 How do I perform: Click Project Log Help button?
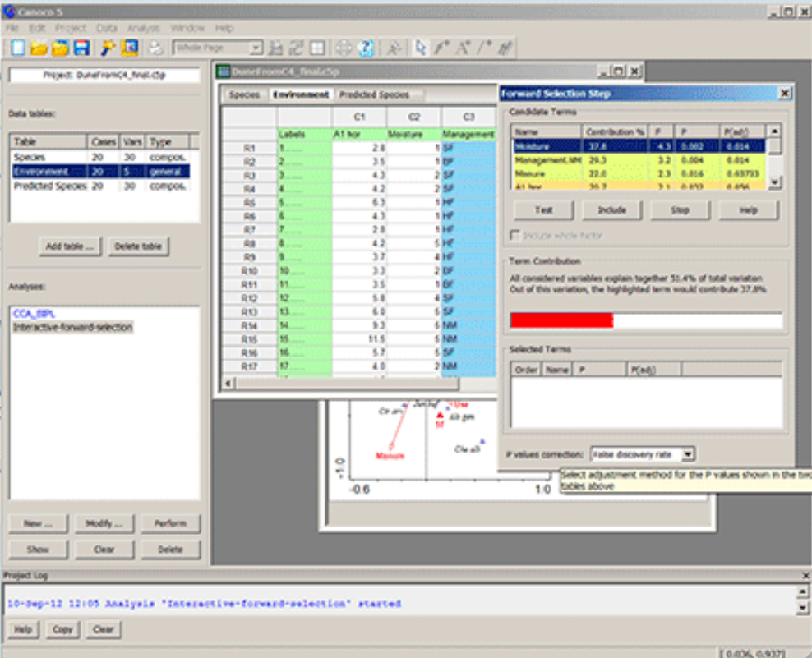[23, 629]
